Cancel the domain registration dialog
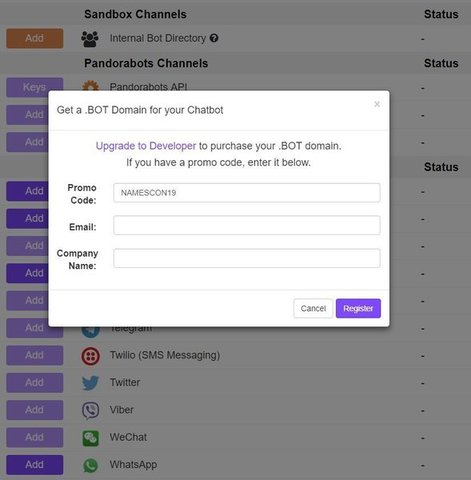 pyautogui.click(x=313, y=308)
